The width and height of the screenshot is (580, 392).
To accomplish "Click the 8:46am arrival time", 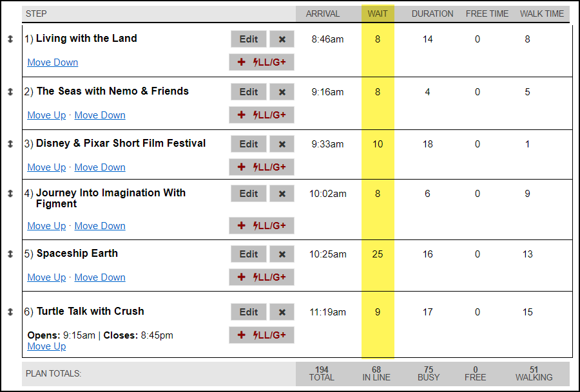I will coord(328,39).
